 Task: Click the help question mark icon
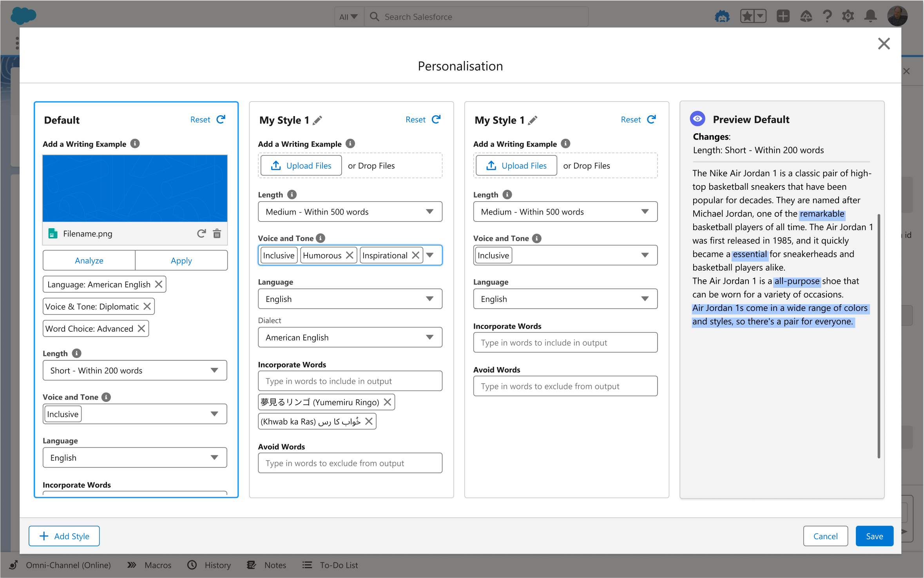(x=827, y=16)
